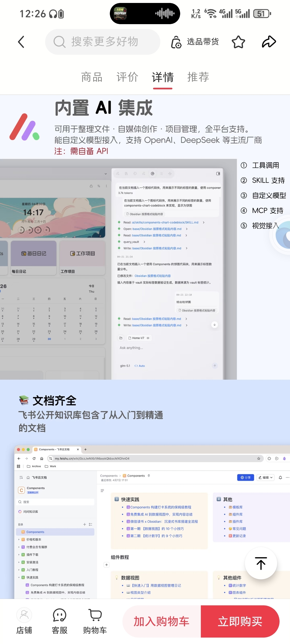Switch to the 评价 tab
The image size is (290, 644).
click(127, 77)
